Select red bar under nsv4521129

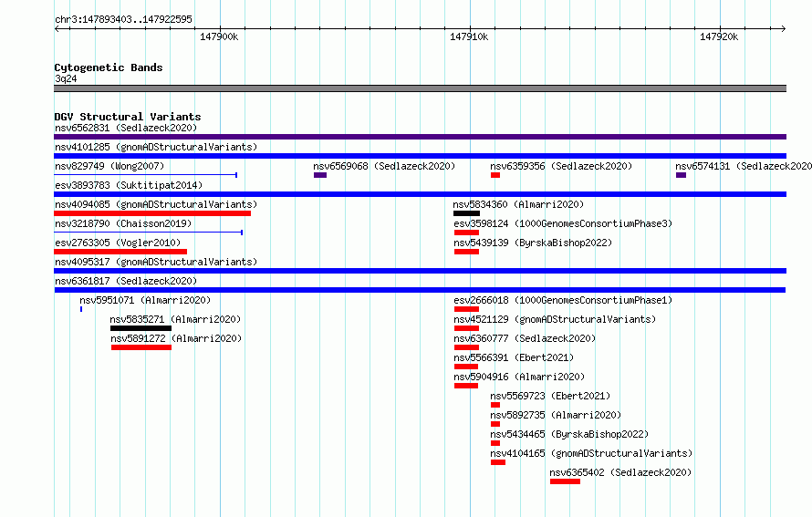[466, 328]
